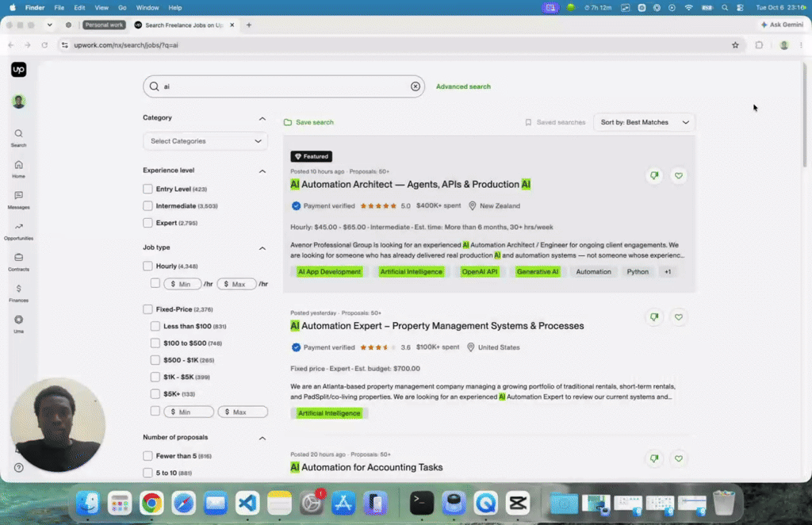The height and width of the screenshot is (525, 812).
Task: Click the Save search button
Action: coord(308,122)
